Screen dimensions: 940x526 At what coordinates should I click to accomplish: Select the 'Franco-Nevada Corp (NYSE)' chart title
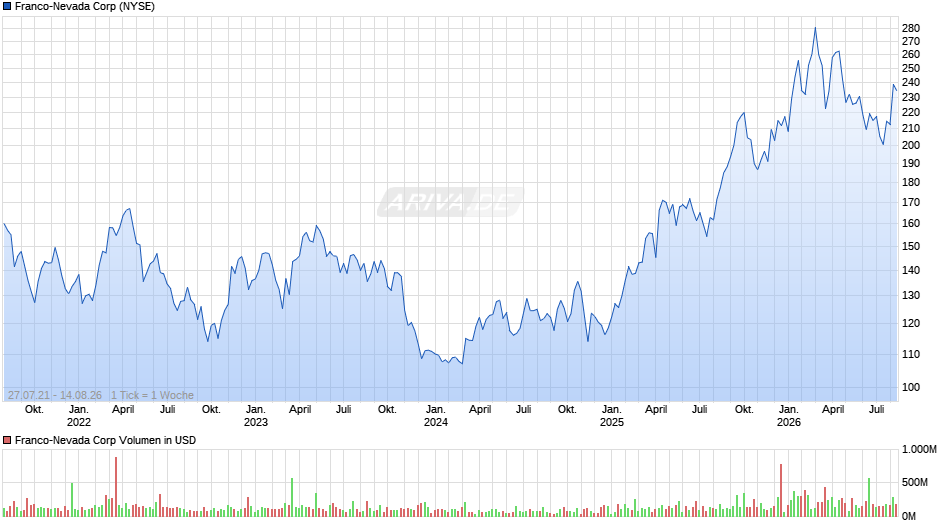pyautogui.click(x=85, y=7)
